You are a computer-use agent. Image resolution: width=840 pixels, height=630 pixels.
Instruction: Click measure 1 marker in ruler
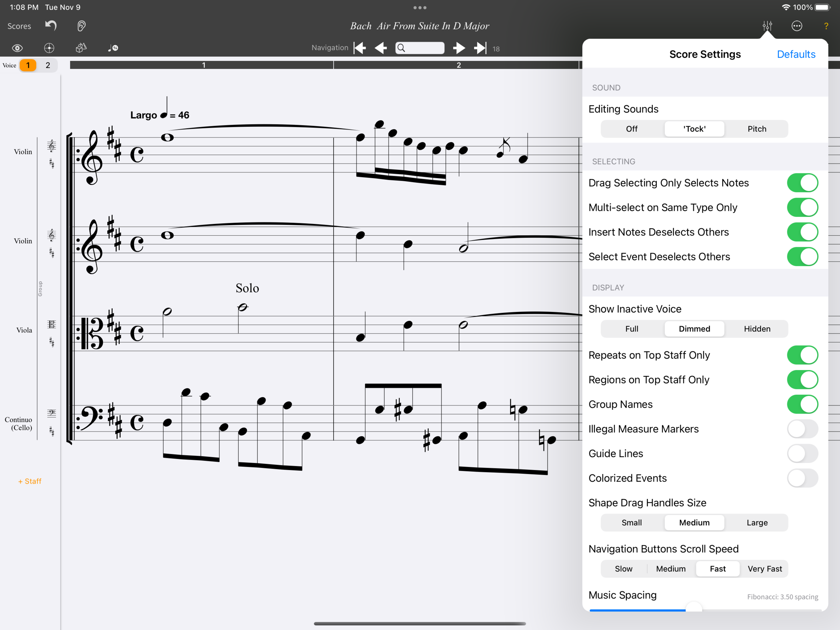(204, 65)
